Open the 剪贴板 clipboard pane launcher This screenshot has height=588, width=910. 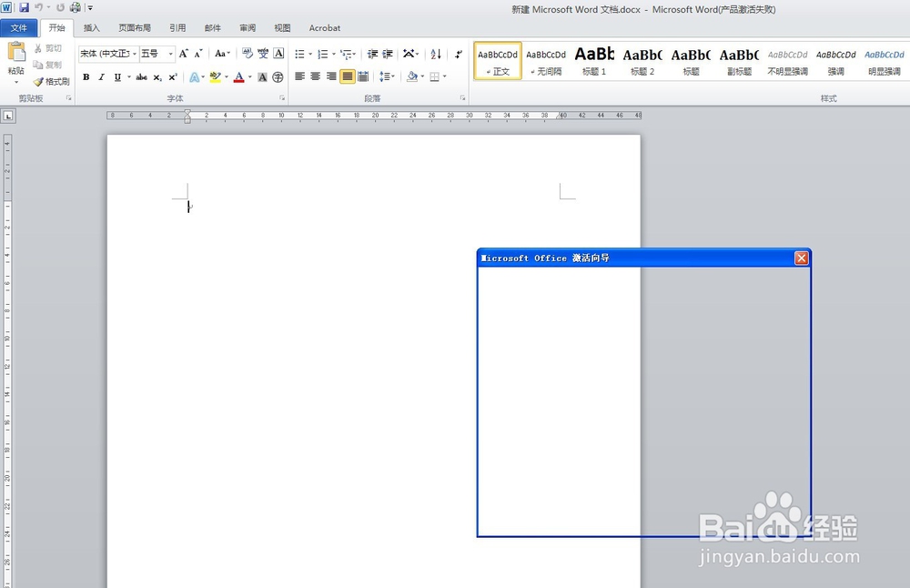pos(68,98)
